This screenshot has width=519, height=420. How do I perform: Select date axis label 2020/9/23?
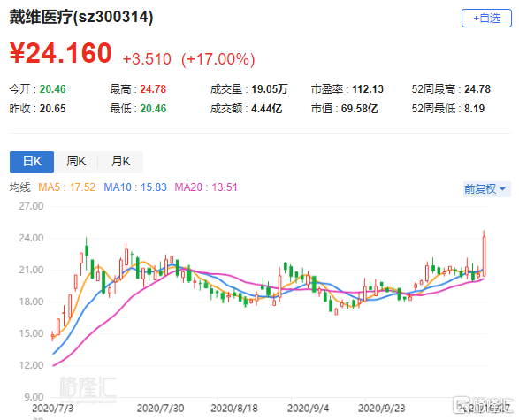pyautogui.click(x=382, y=409)
